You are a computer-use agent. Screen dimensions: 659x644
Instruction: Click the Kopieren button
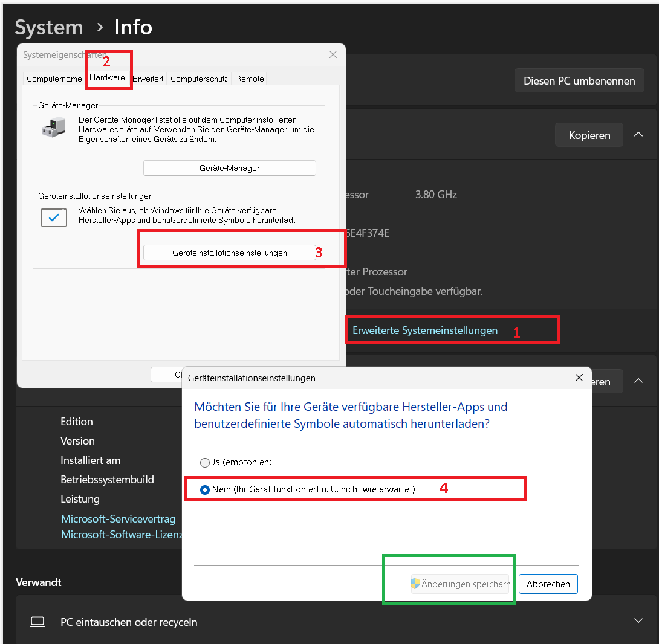589,135
